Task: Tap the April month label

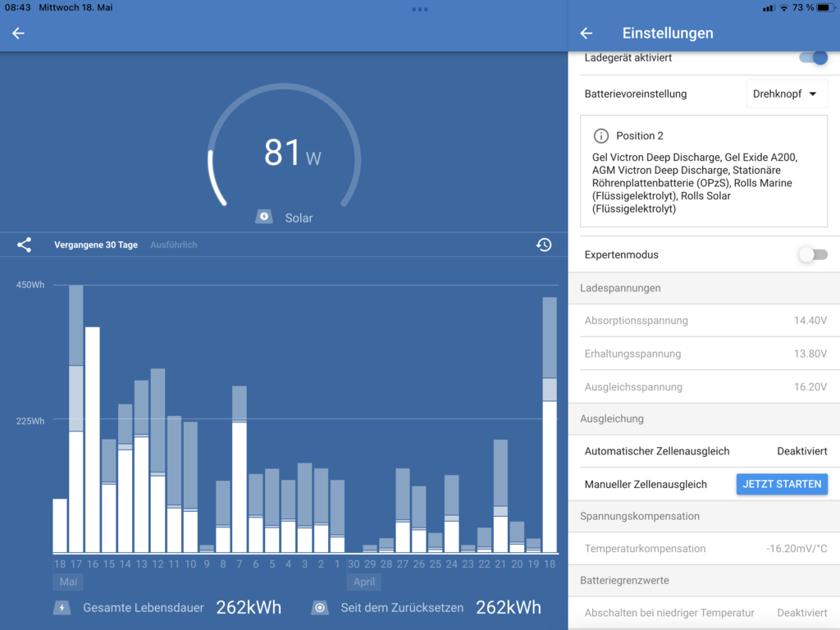Action: click(x=364, y=582)
